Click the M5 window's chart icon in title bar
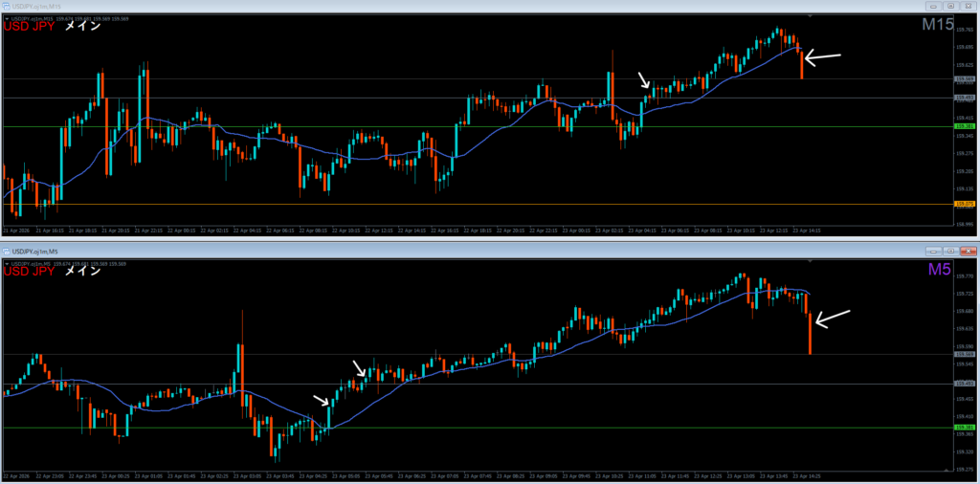Image resolution: width=980 pixels, height=484 pixels. (7, 251)
